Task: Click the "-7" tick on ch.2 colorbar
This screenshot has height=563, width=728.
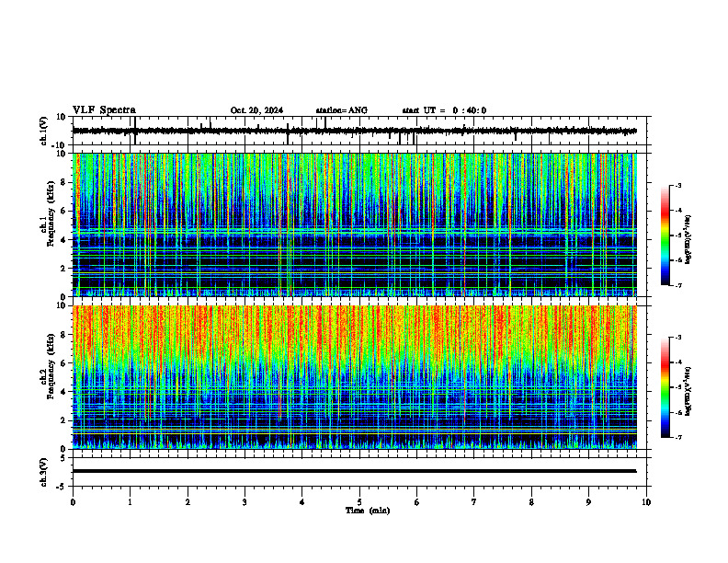Action: pyautogui.click(x=678, y=437)
